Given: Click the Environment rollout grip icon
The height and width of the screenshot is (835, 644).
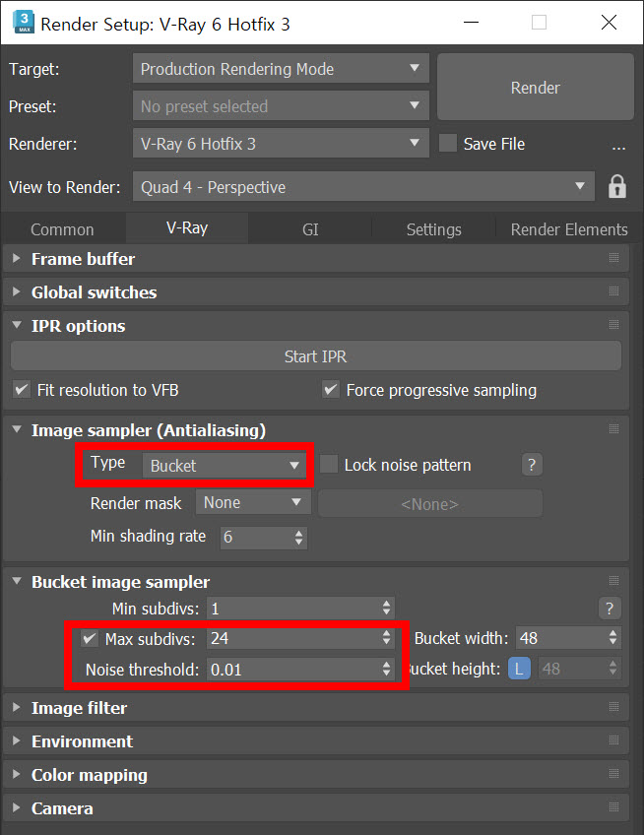Looking at the screenshot, I should 613,740.
